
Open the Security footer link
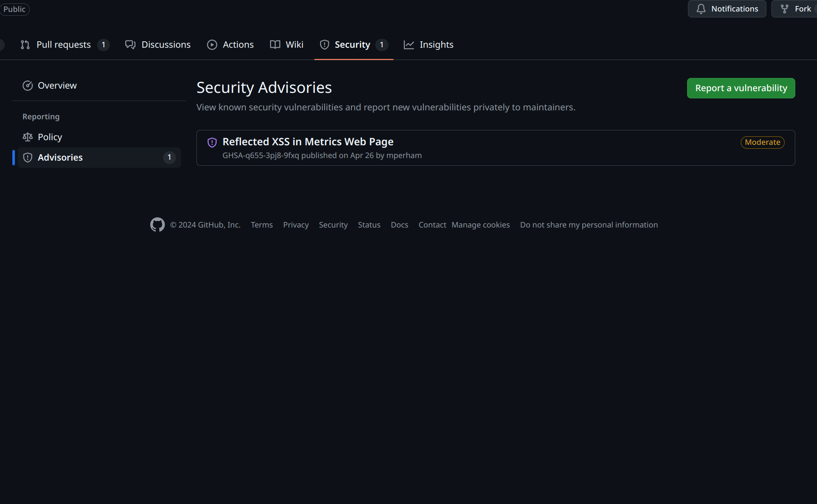334,225
